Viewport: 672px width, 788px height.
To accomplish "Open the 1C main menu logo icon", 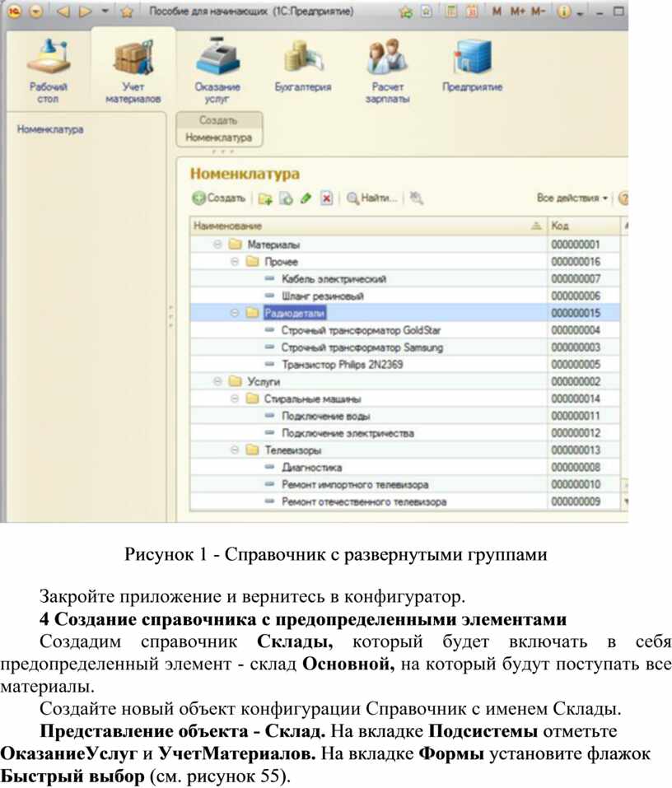I will click(x=15, y=11).
